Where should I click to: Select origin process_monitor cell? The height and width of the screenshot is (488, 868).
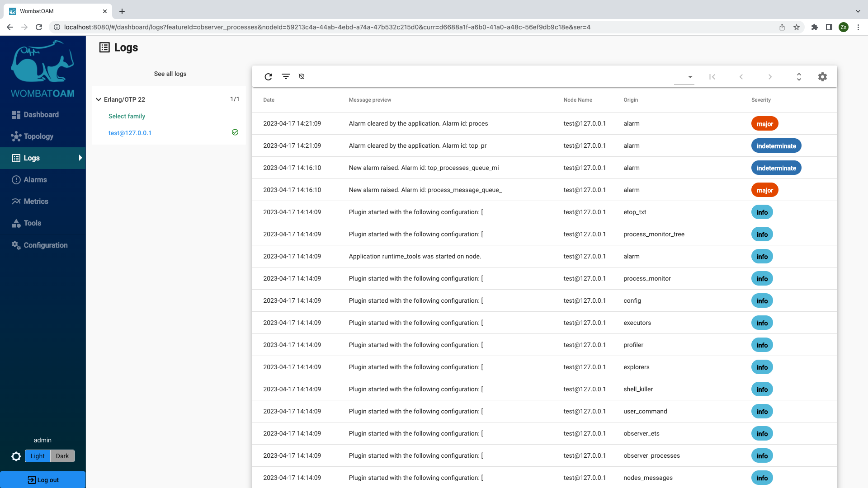[x=647, y=278]
